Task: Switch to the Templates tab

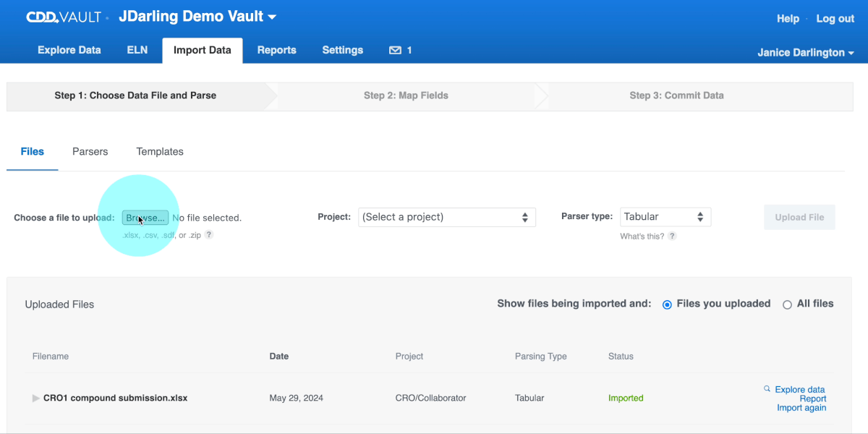Action: [159, 151]
